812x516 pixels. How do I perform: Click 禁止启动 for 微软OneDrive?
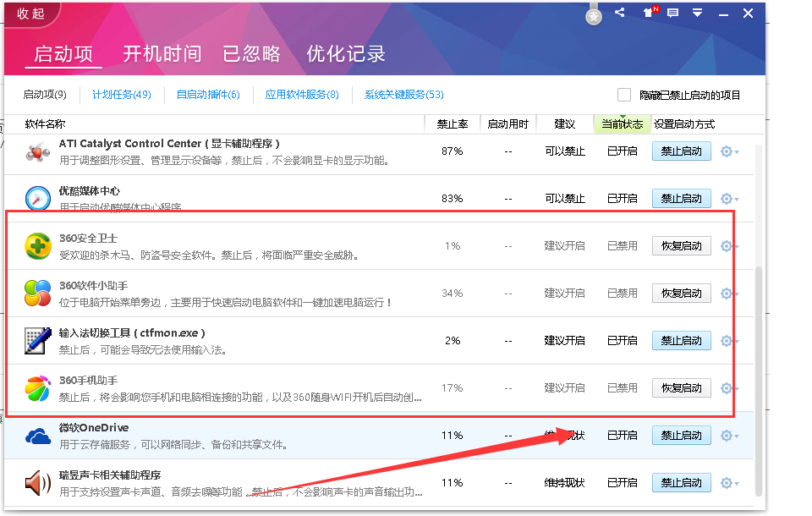point(682,436)
